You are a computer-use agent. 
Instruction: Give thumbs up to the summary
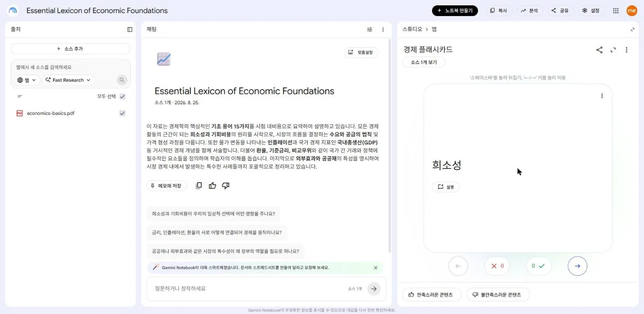click(212, 186)
